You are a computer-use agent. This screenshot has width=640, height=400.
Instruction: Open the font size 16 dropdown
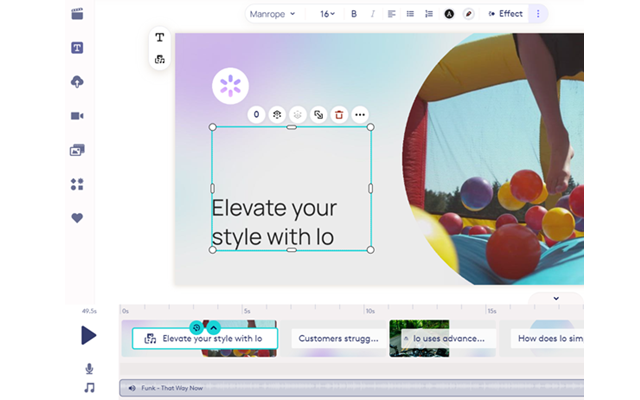point(328,14)
